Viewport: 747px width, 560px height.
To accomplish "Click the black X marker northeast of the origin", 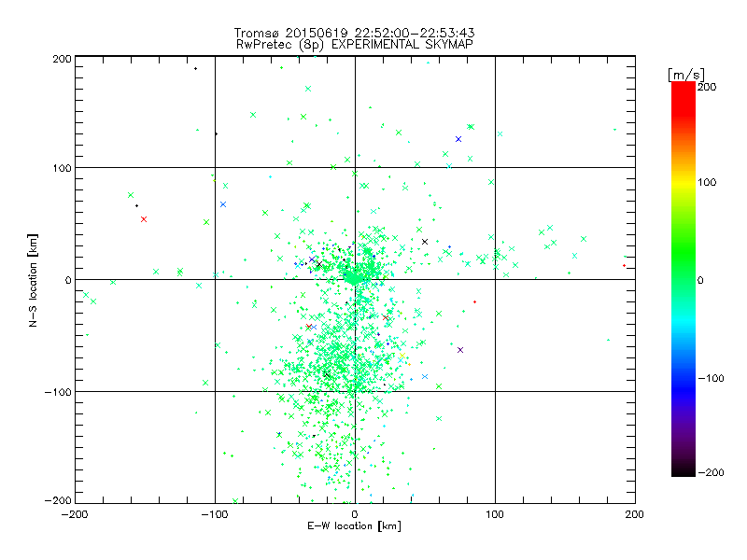I will (x=425, y=242).
